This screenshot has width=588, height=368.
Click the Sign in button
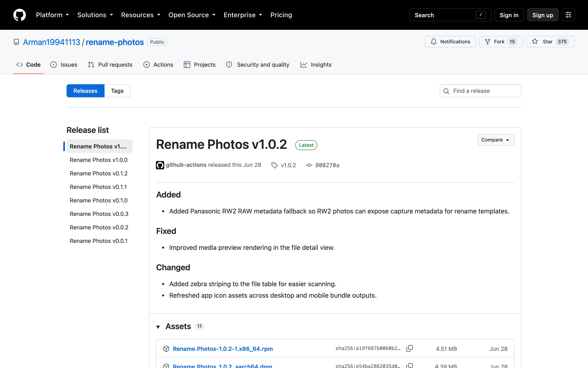click(509, 15)
